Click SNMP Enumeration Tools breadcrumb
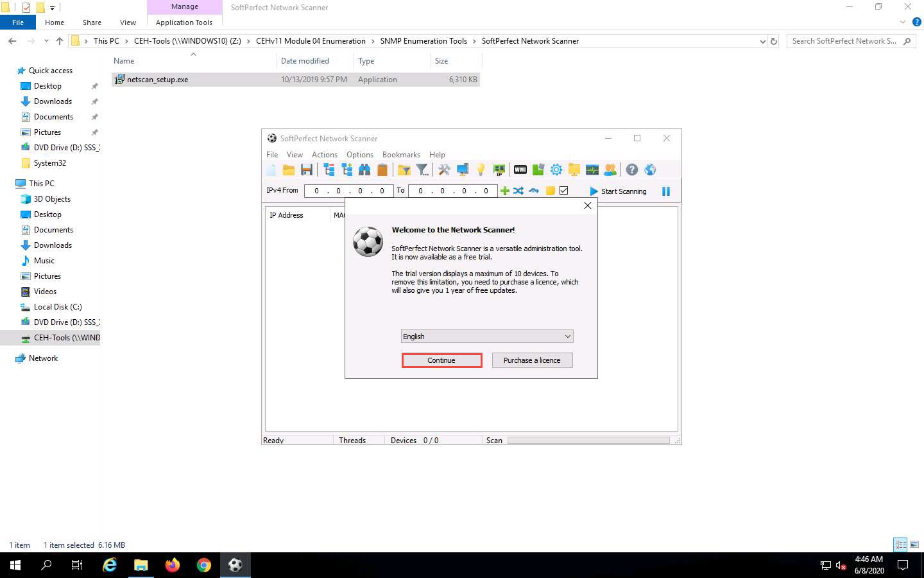The image size is (924, 578). [424, 41]
